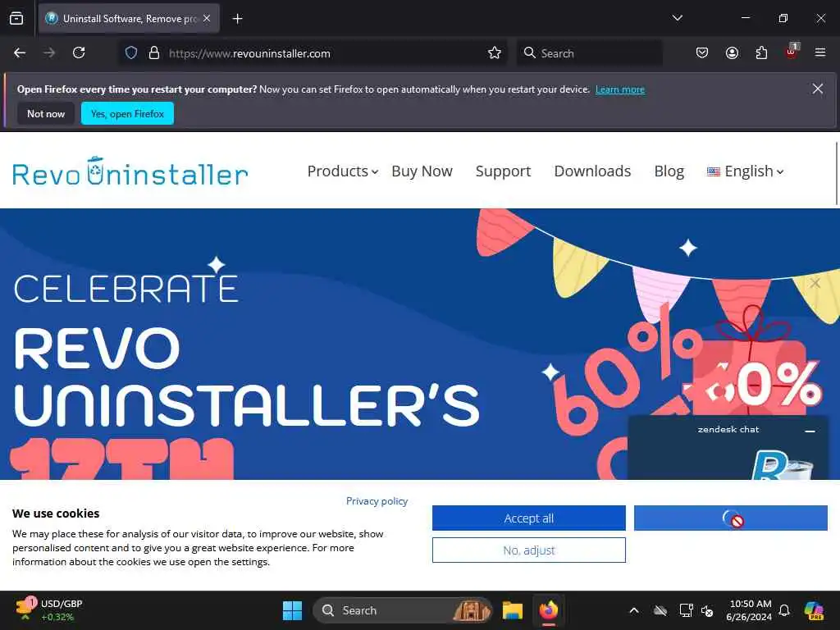Screen dimensions: 840x630
Task: Open the Firefox hamburger application menu
Action: pos(820,52)
